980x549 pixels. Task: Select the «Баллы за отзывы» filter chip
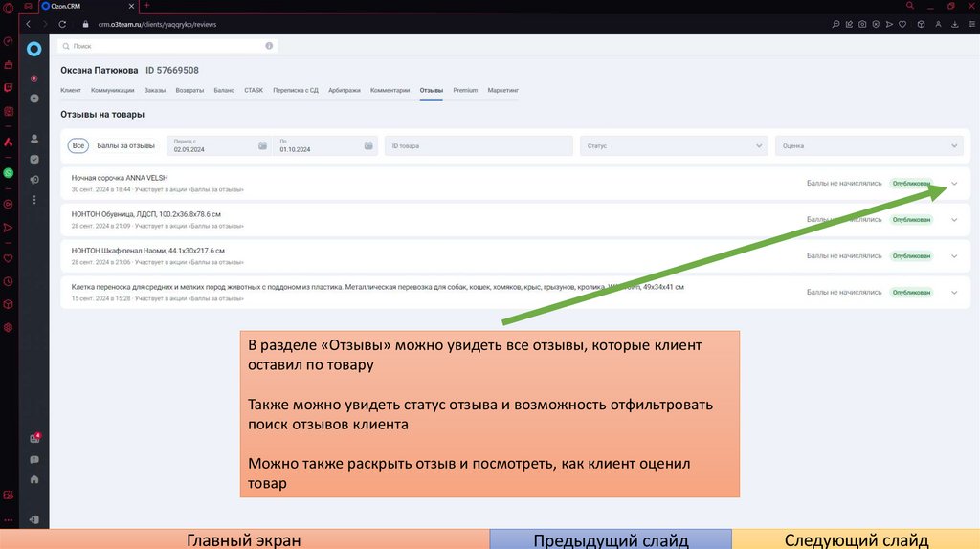tap(125, 145)
